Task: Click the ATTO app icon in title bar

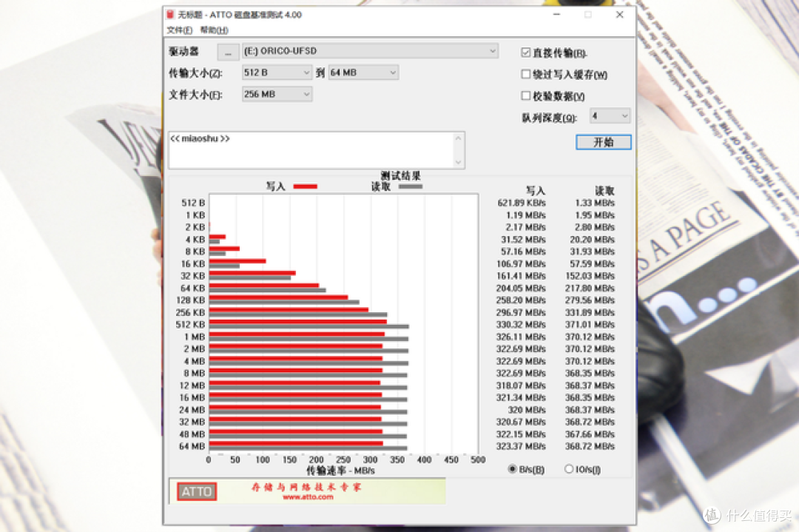Action: 171,15
